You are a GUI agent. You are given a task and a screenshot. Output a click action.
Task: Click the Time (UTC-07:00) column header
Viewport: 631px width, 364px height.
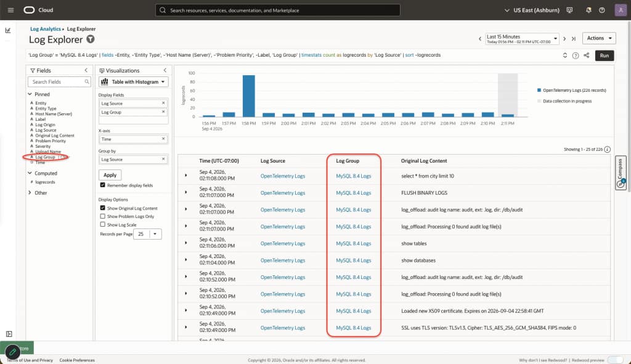point(219,161)
